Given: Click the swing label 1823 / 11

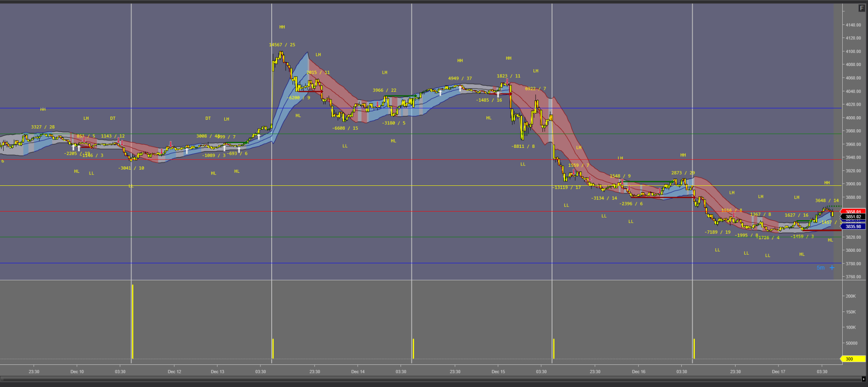Looking at the screenshot, I should tap(509, 76).
